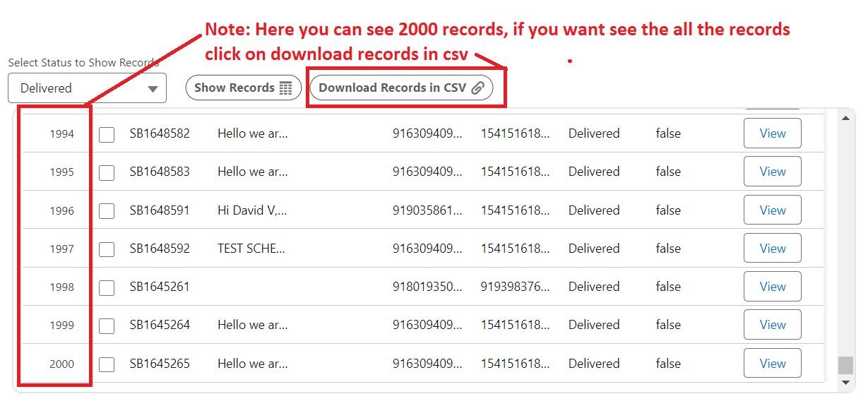Click Delivered status in row 1997

click(594, 249)
